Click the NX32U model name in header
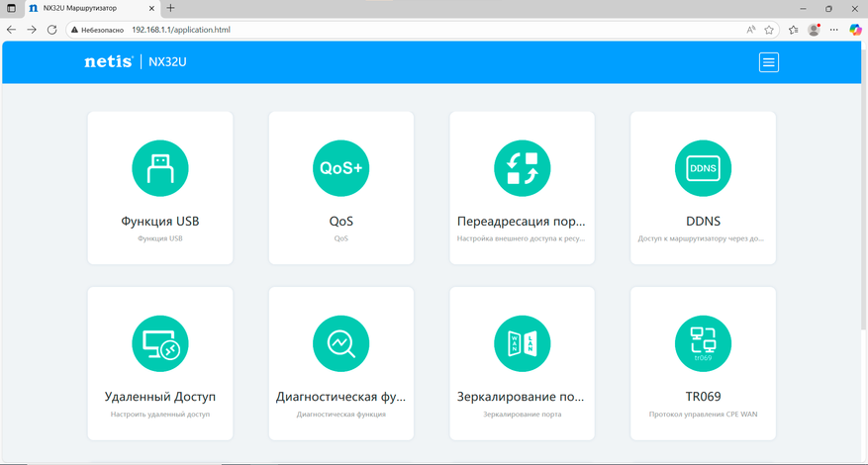The height and width of the screenshot is (465, 868). pyautogui.click(x=167, y=62)
